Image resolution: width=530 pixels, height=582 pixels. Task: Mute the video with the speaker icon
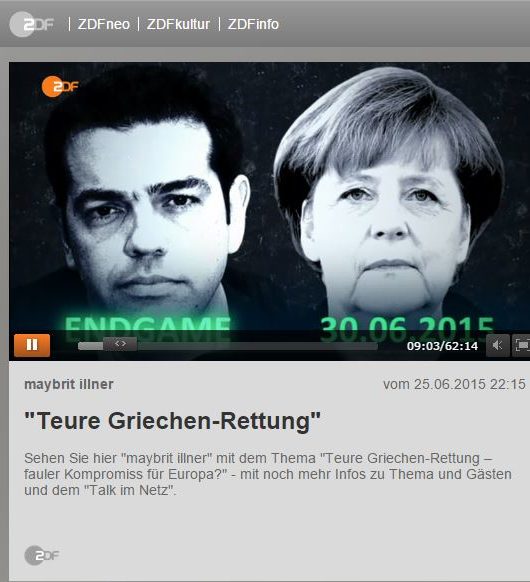[x=497, y=346]
